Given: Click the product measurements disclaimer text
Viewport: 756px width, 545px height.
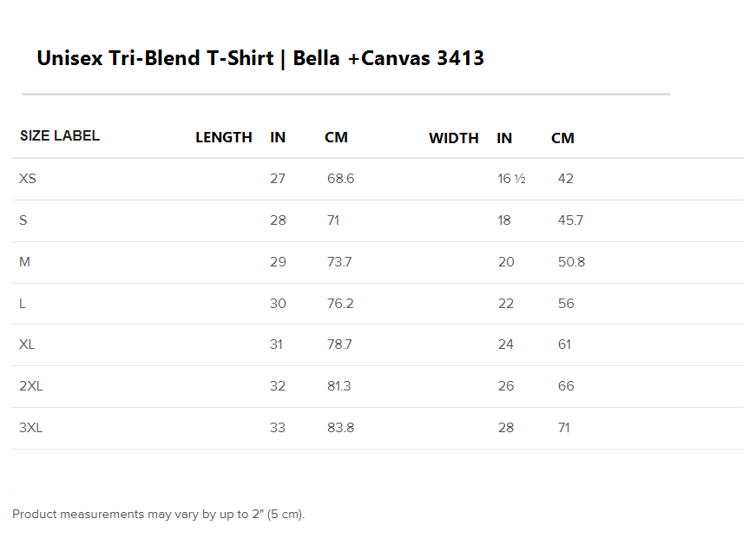Looking at the screenshot, I should tap(159, 515).
